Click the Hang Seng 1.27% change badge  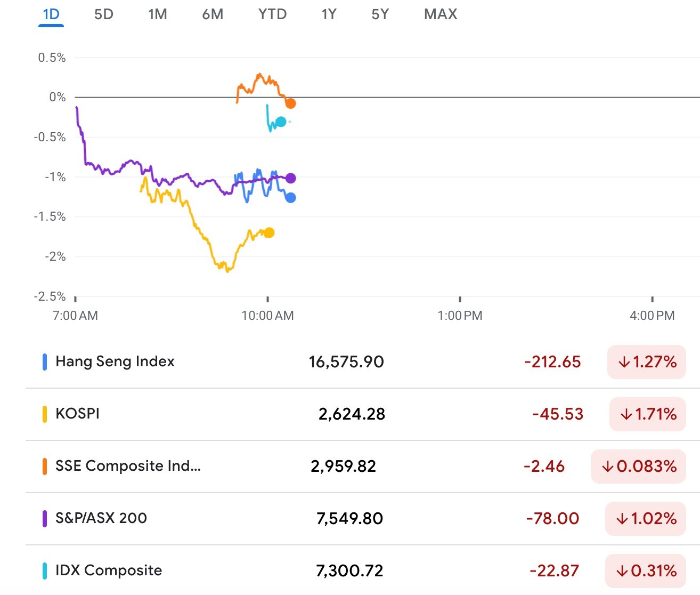pyautogui.click(x=646, y=362)
